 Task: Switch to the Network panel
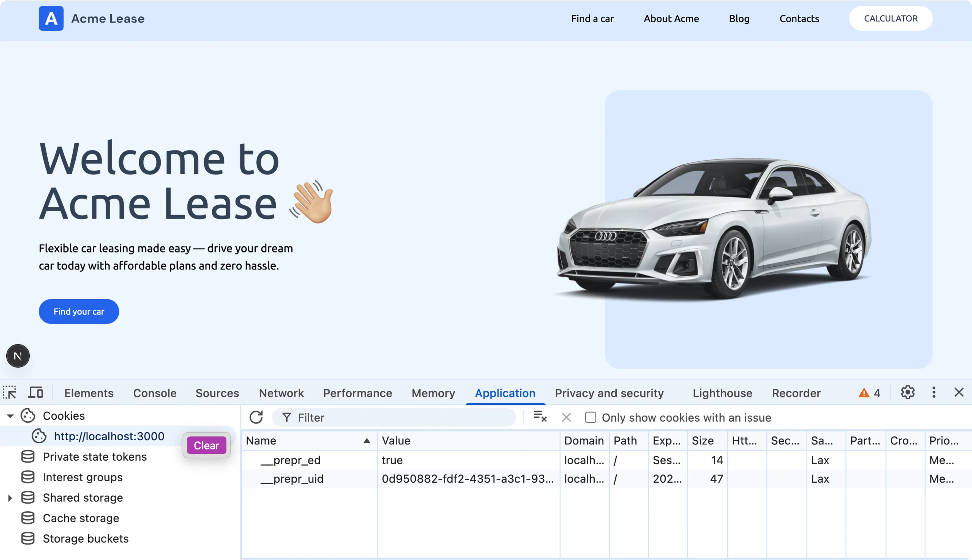[x=281, y=393]
